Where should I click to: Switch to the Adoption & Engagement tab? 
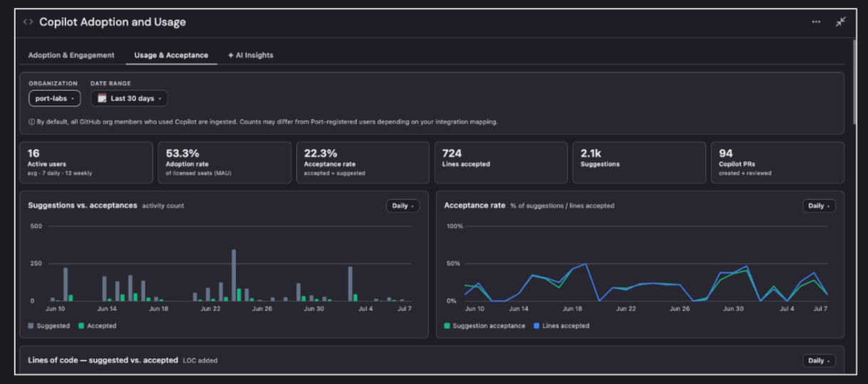tap(71, 55)
